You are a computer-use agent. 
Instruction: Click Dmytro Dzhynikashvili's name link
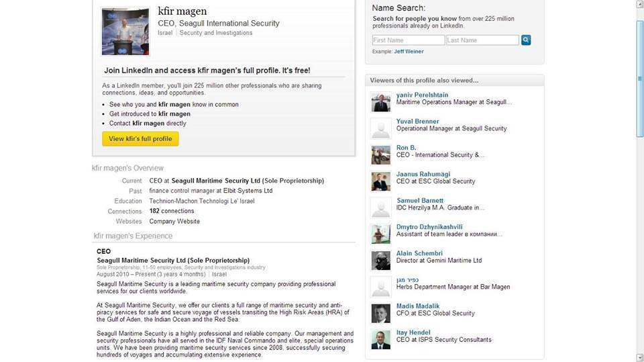[429, 227]
